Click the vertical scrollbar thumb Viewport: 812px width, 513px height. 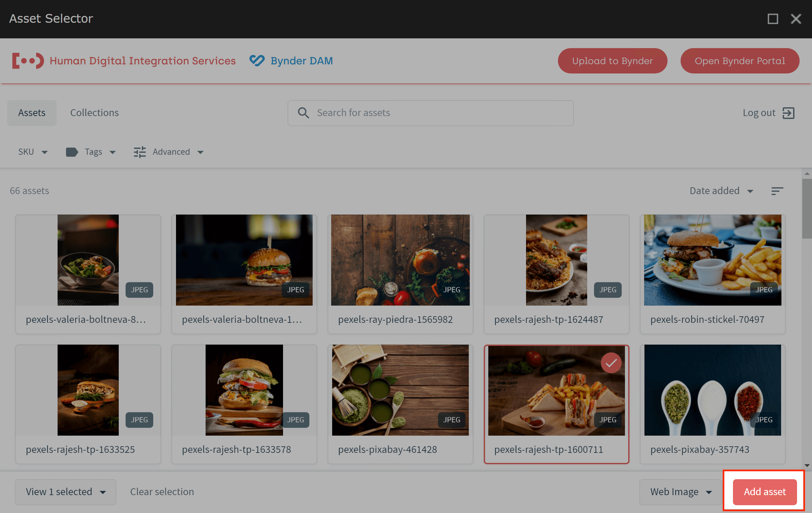pyautogui.click(x=806, y=209)
